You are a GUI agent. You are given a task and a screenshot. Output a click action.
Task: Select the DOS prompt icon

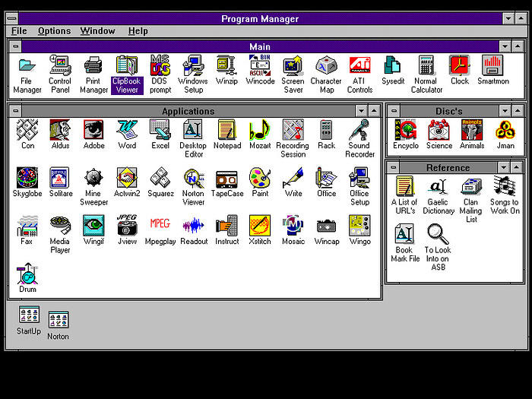click(160, 65)
